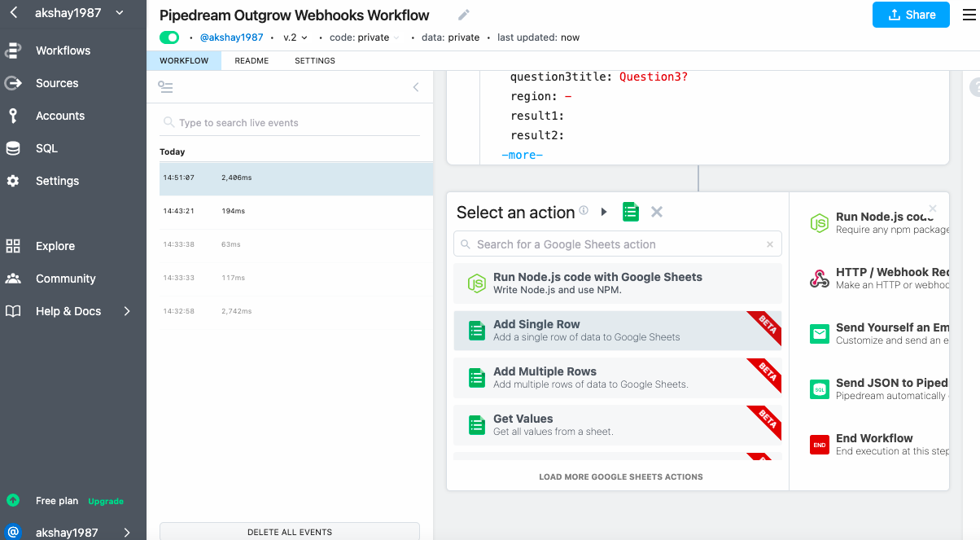
Task: Choose Run Node.js code with Google Sheets
Action: (x=618, y=283)
